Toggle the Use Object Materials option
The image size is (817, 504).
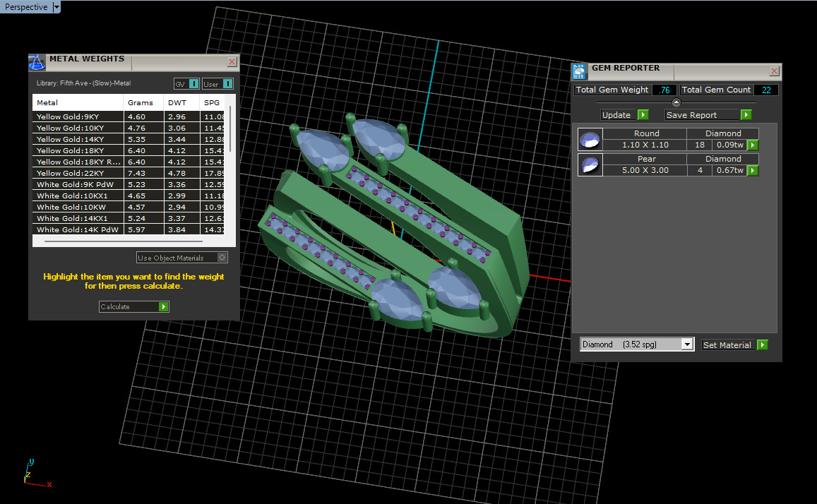[x=182, y=258]
